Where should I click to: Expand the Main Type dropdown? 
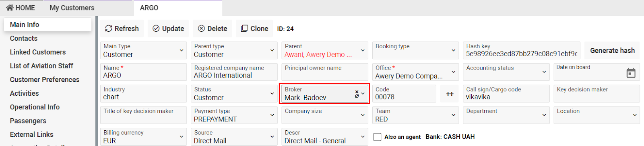click(x=143, y=50)
